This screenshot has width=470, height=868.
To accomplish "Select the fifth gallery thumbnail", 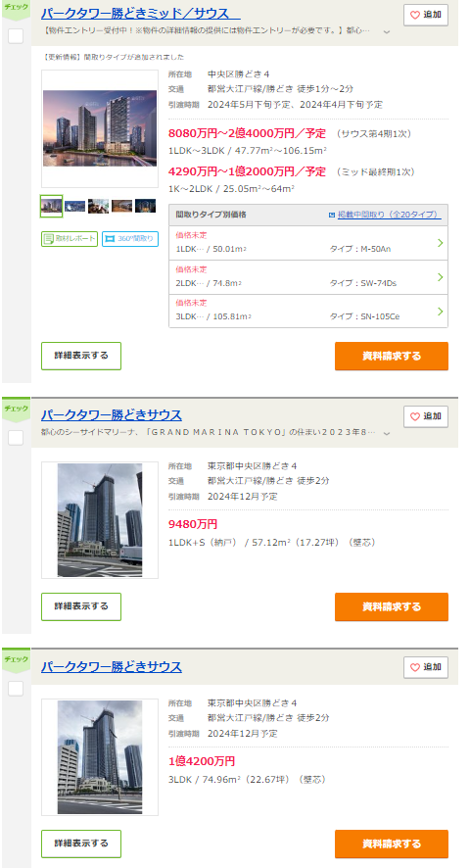I will coord(146,206).
